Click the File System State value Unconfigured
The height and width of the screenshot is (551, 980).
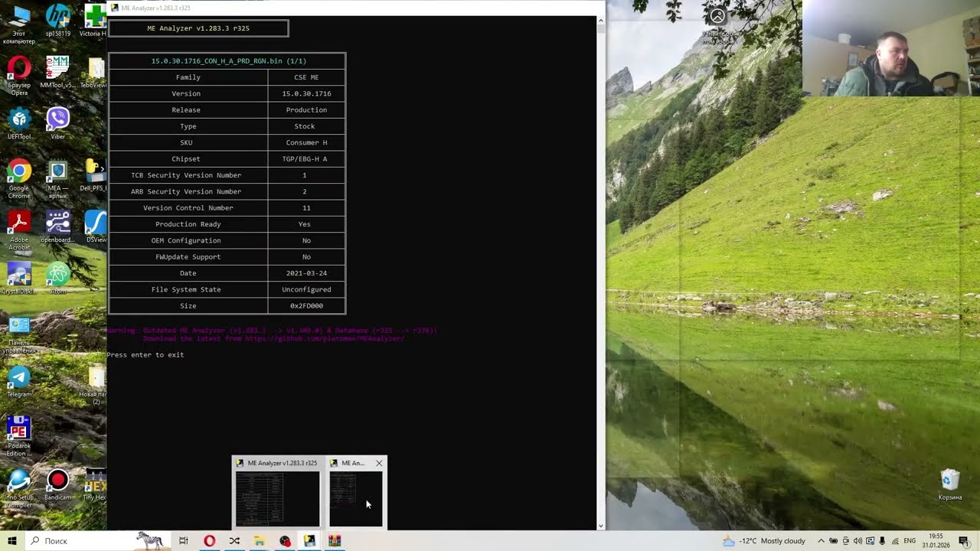point(306,289)
